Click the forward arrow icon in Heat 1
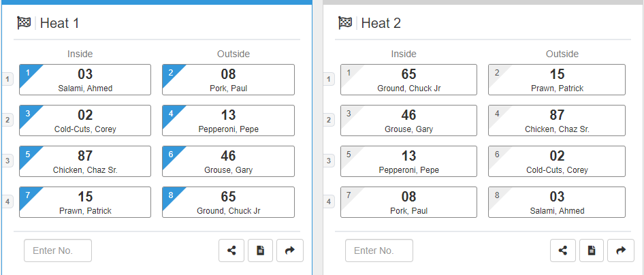This screenshot has width=644, height=275. coord(290,250)
